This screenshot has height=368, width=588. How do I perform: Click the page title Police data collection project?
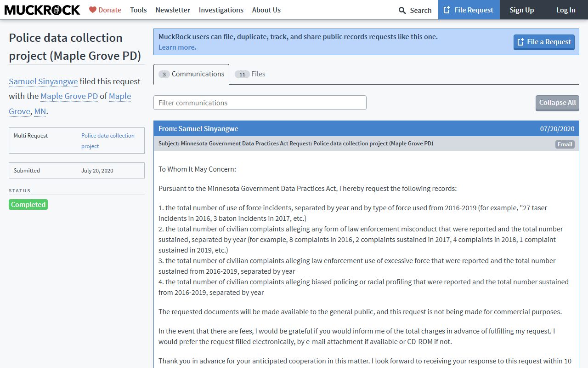pyautogui.click(x=75, y=46)
